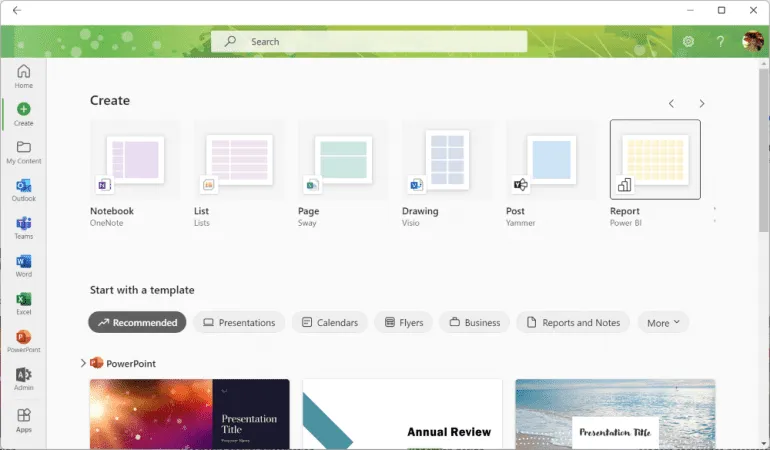Select the Calendars template filter

pos(329,323)
